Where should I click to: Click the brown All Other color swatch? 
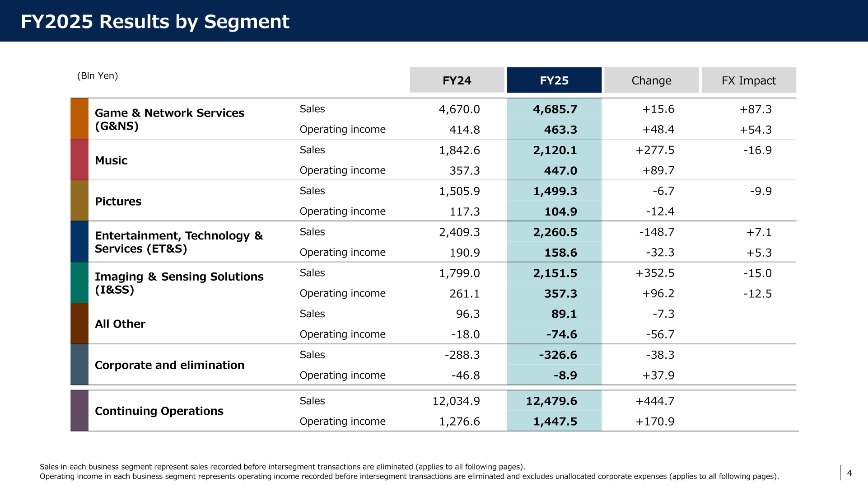(x=79, y=324)
